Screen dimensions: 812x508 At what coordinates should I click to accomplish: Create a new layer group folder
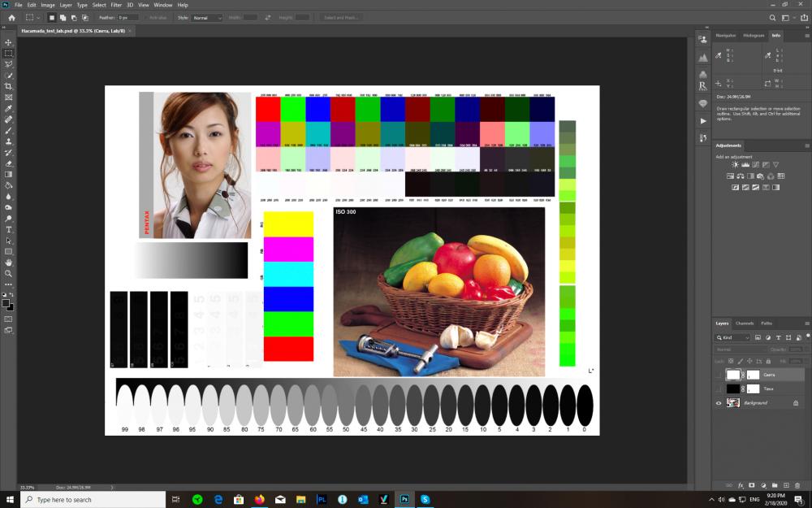pyautogui.click(x=775, y=486)
